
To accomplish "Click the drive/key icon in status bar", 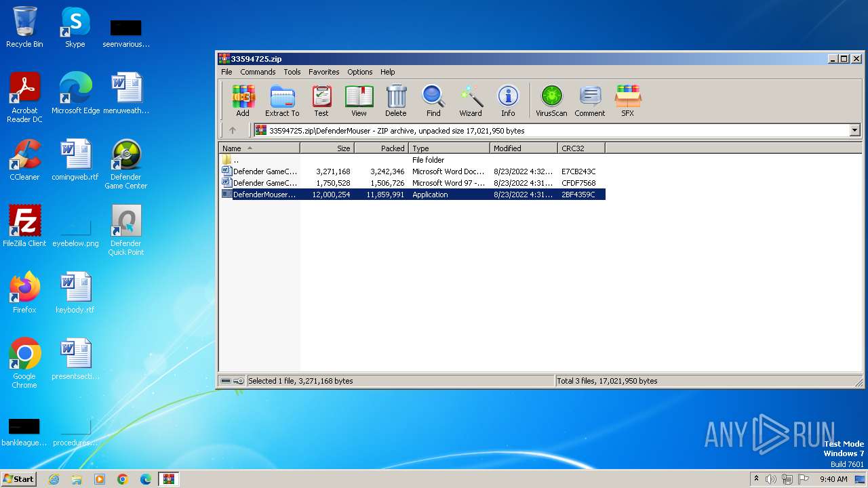I will [232, 381].
